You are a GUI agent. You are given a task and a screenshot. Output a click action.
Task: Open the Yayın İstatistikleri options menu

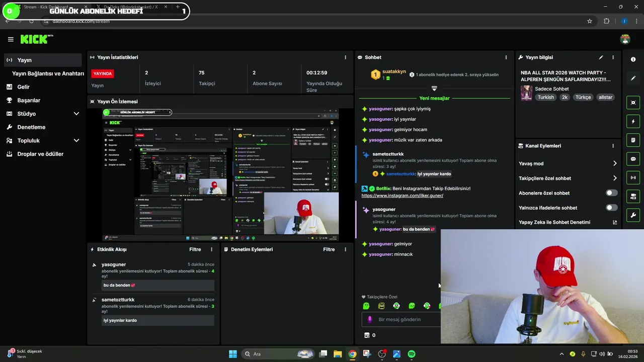click(345, 57)
